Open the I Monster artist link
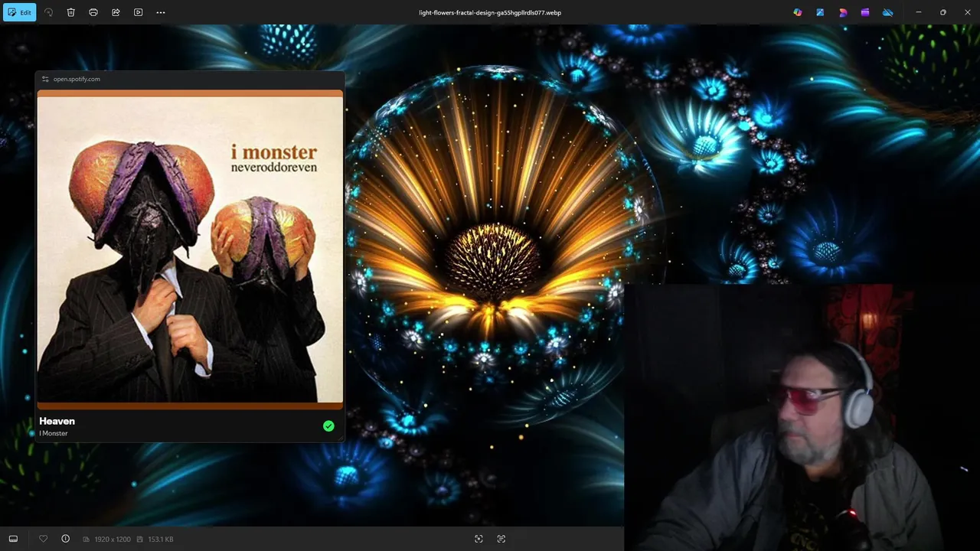The height and width of the screenshot is (551, 980). (54, 433)
